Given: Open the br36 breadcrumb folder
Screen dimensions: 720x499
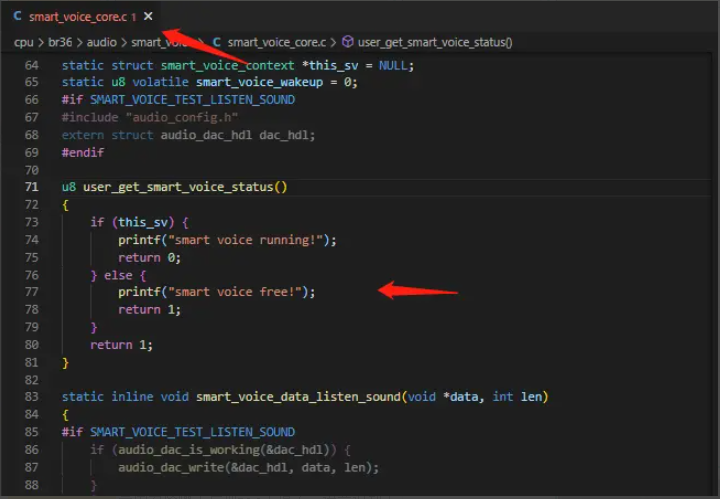Looking at the screenshot, I should tap(60, 42).
